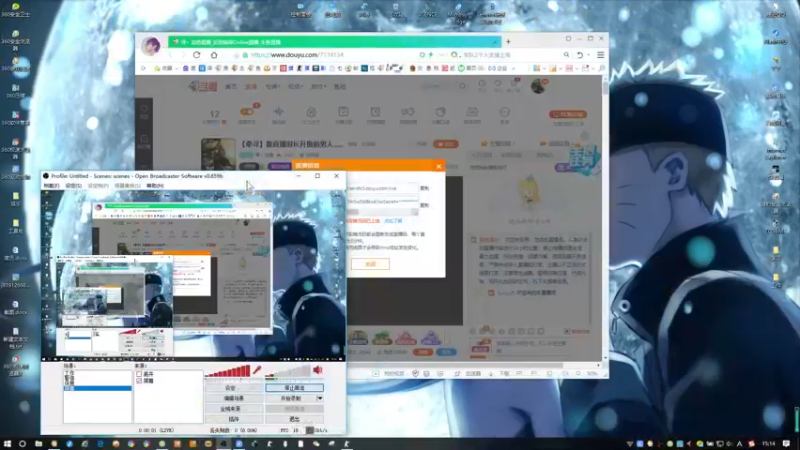Click the user avatar in Douyu header
800x450 pixels.
[538, 86]
